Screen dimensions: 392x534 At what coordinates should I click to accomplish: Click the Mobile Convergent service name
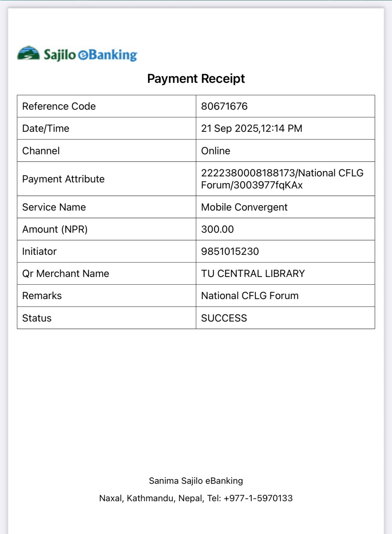pyautogui.click(x=244, y=207)
